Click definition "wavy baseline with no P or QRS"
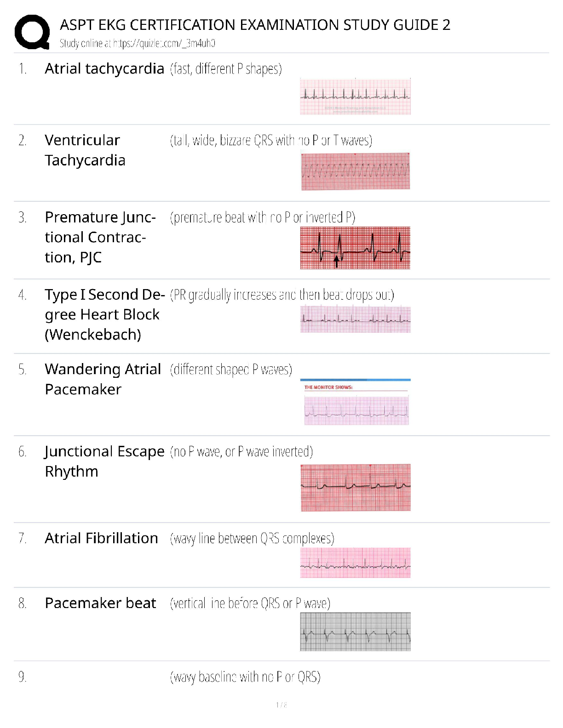This screenshot has width=563, height=728. tap(245, 677)
